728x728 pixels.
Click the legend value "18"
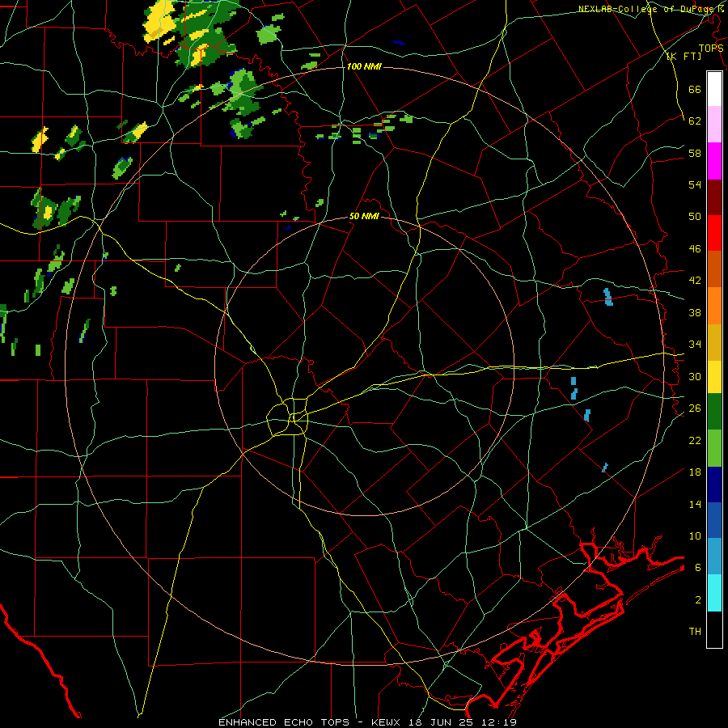coord(695,472)
